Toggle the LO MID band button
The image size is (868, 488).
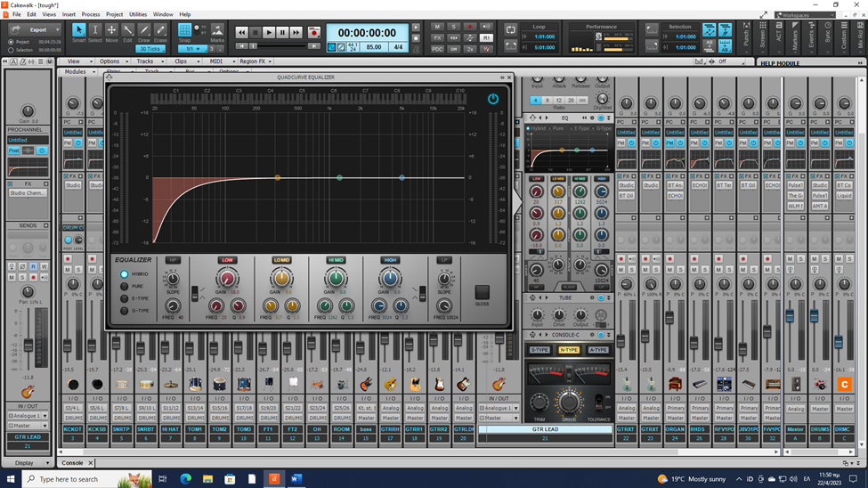pyautogui.click(x=281, y=260)
